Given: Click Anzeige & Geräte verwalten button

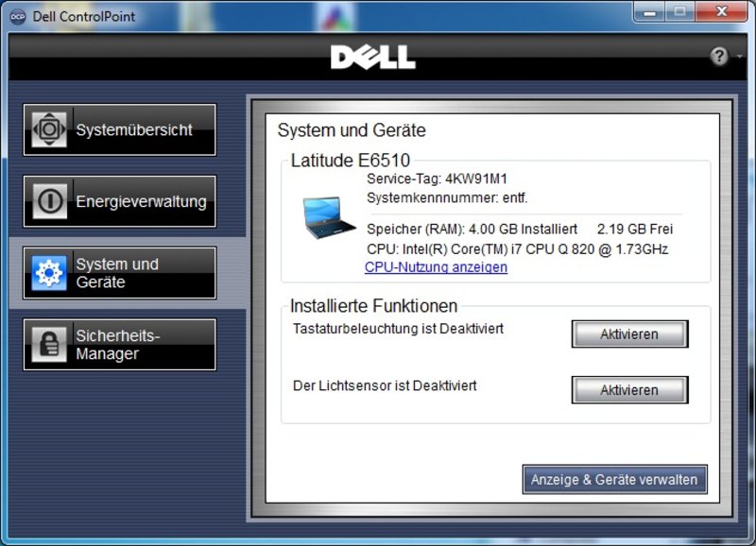Looking at the screenshot, I should 615,480.
